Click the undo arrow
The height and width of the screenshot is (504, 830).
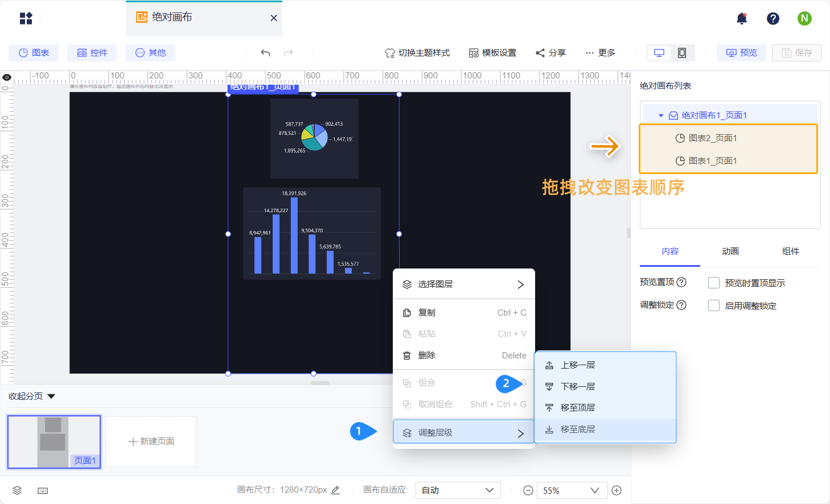[265, 53]
